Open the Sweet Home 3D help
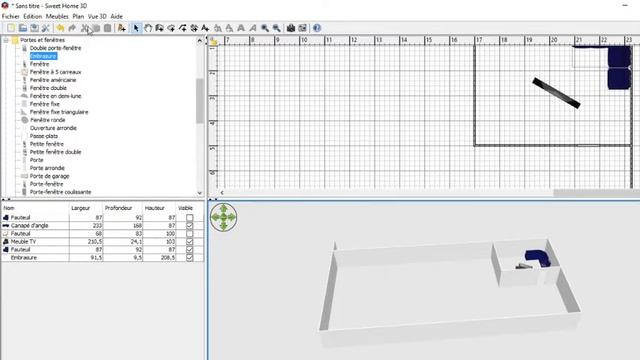Screen dimensions: 640x360 (x=317, y=28)
